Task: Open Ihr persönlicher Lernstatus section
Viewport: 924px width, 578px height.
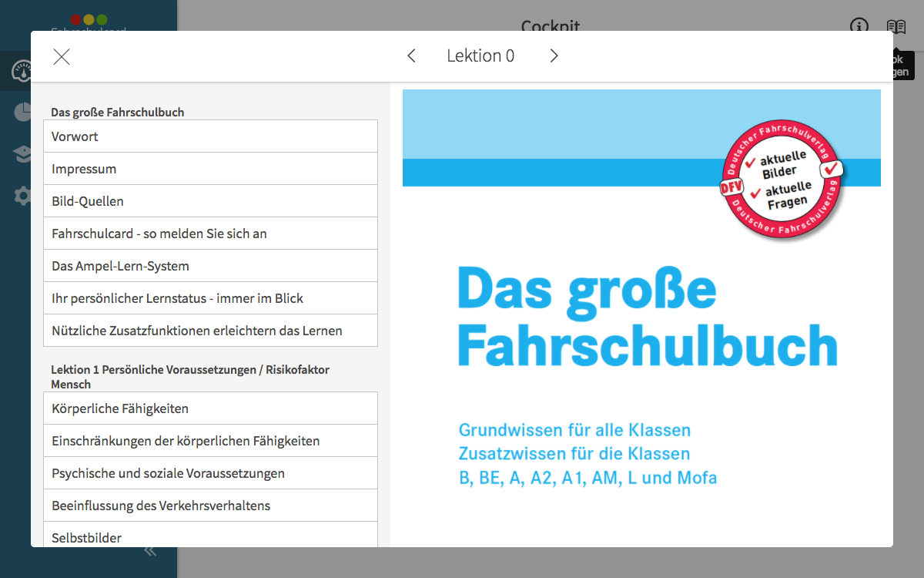Action: [x=210, y=298]
